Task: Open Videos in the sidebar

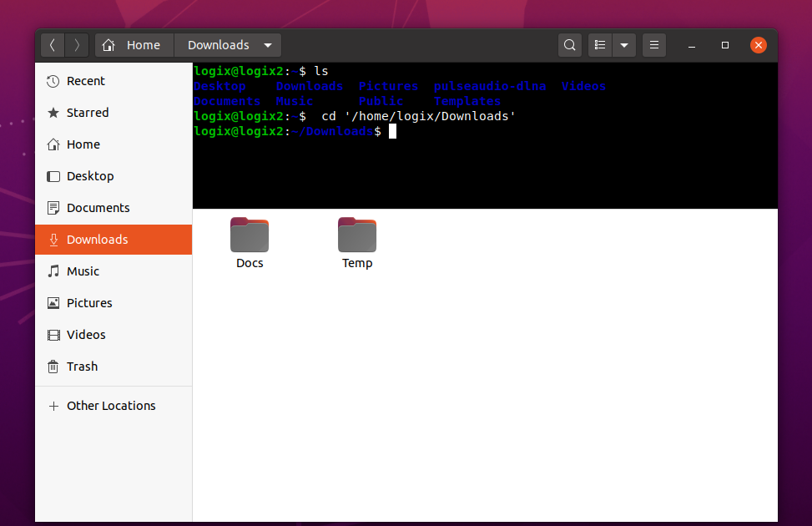Action: pyautogui.click(x=113, y=335)
